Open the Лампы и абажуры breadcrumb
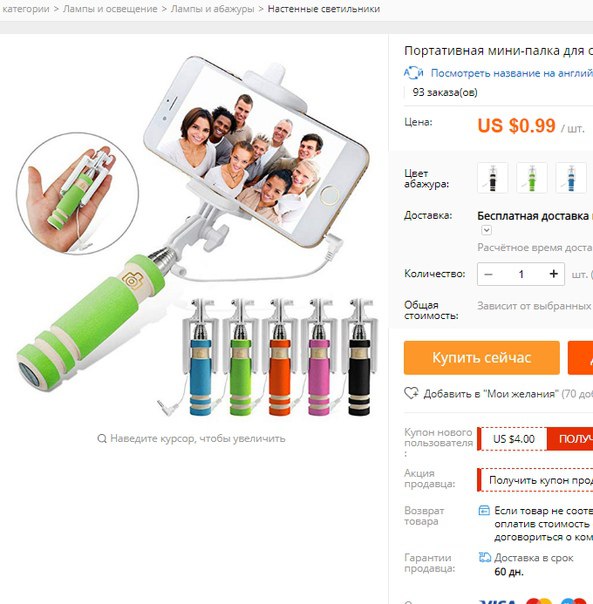This screenshot has width=593, height=604. (x=212, y=9)
